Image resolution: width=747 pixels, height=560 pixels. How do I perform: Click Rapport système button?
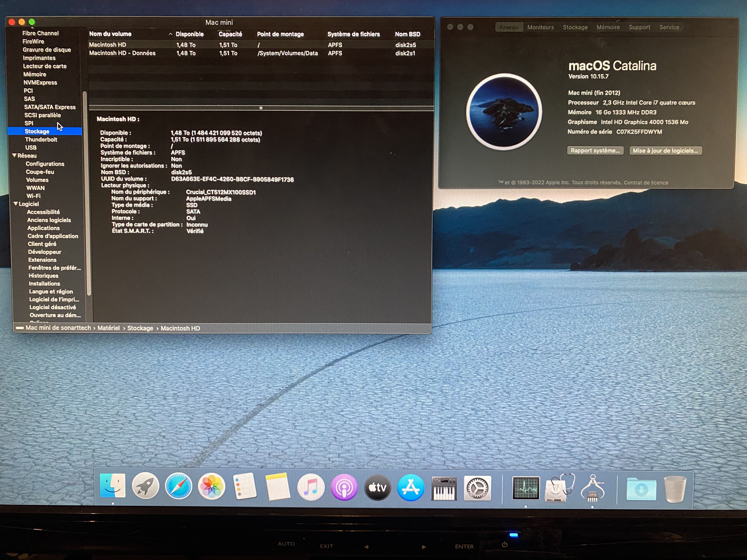595,151
